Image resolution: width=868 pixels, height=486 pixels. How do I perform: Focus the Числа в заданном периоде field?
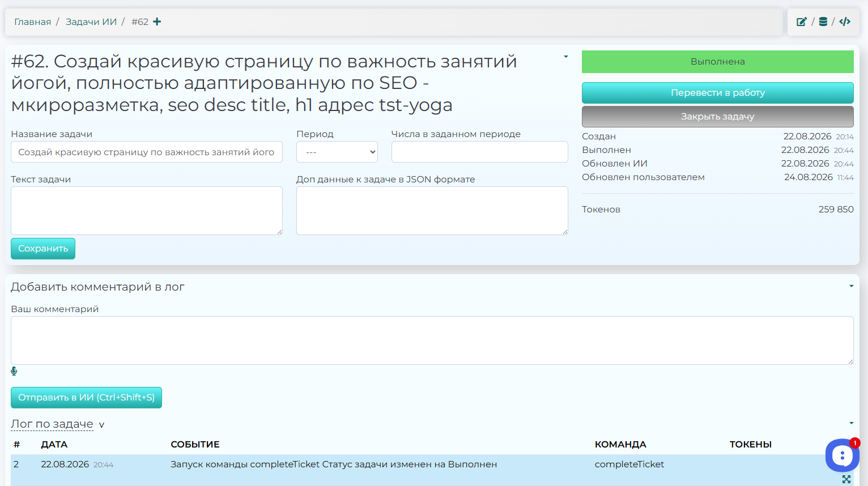point(480,152)
